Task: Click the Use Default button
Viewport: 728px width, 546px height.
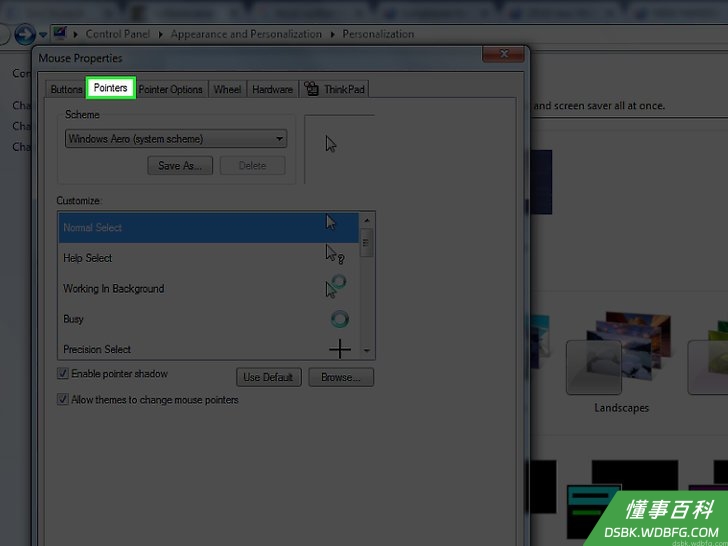Action: pos(269,377)
